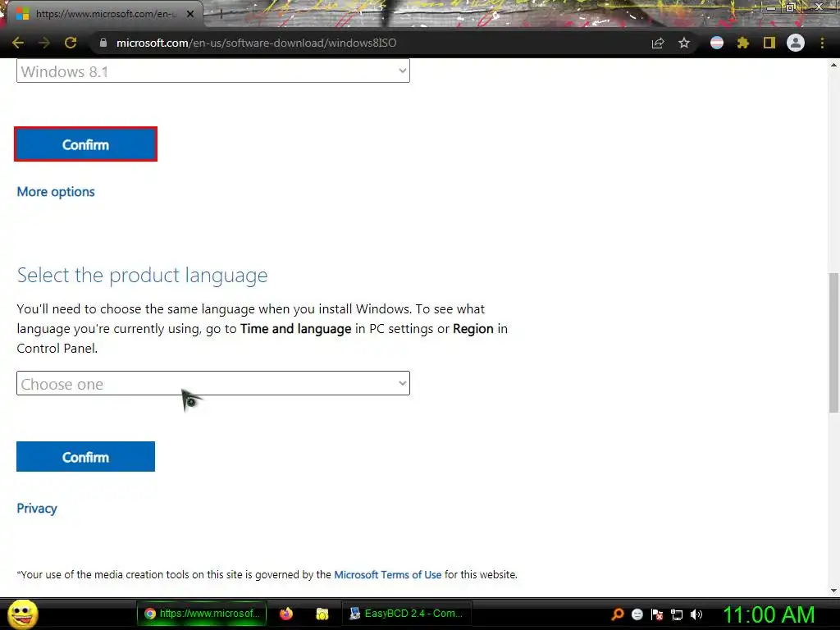
Task: Share this page from the address bar
Action: click(658, 43)
